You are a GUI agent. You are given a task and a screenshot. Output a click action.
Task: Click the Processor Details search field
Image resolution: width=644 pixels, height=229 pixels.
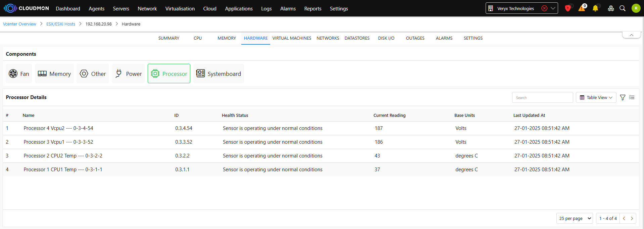tap(542, 97)
